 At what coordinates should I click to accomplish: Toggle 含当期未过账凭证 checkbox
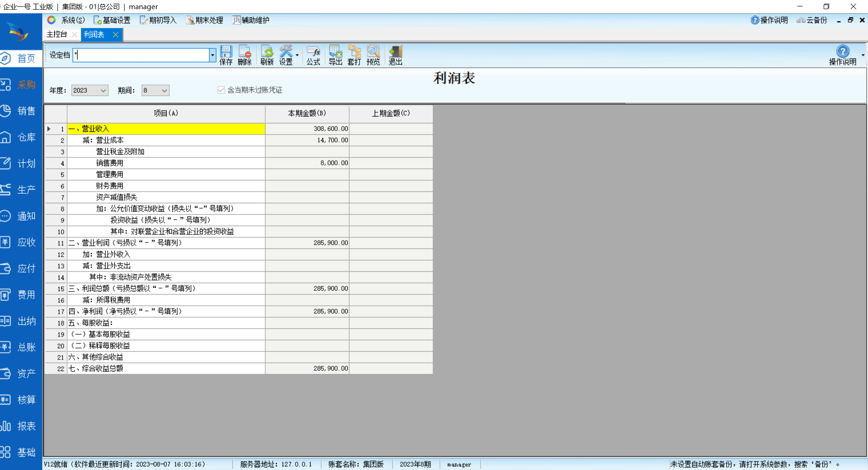click(x=222, y=90)
